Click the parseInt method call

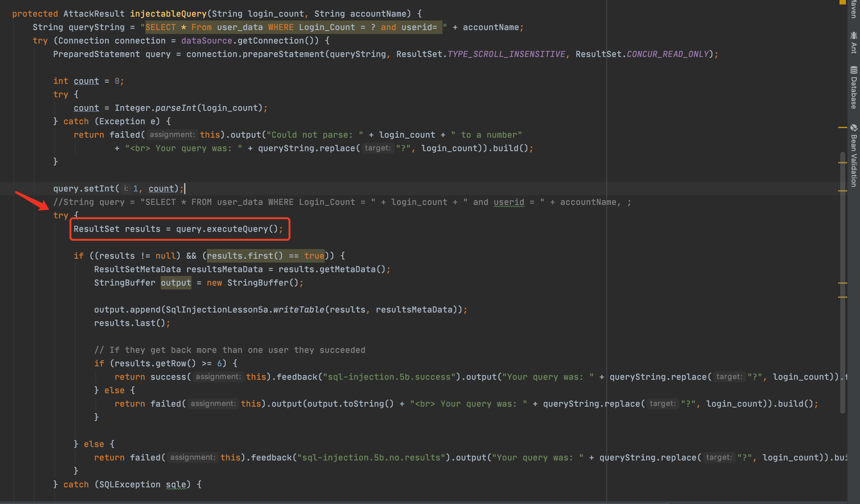[x=175, y=108]
